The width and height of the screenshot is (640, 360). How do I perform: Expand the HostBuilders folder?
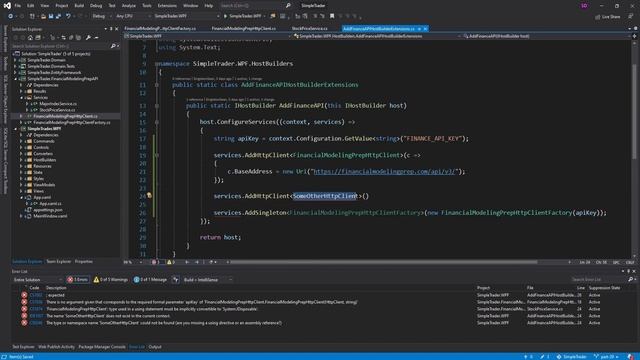click(x=21, y=160)
